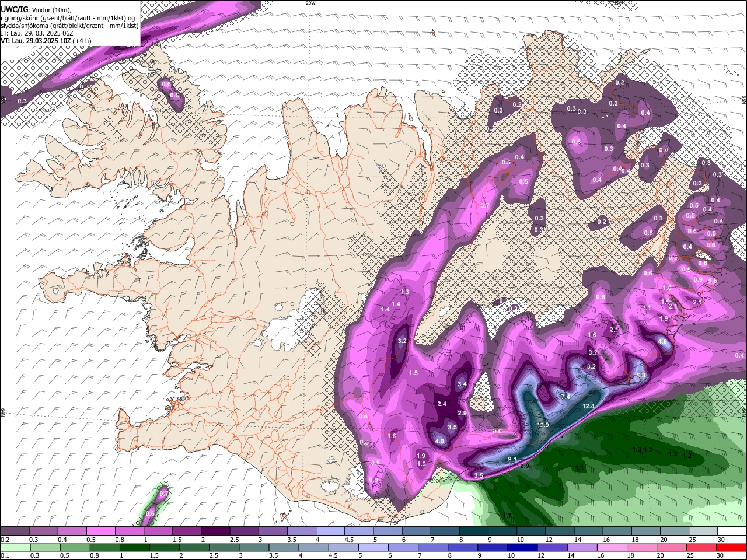Viewport: 747px width, 560px height.
Task: Click the 4.0 precipitation value on the map
Action: [x=439, y=442]
